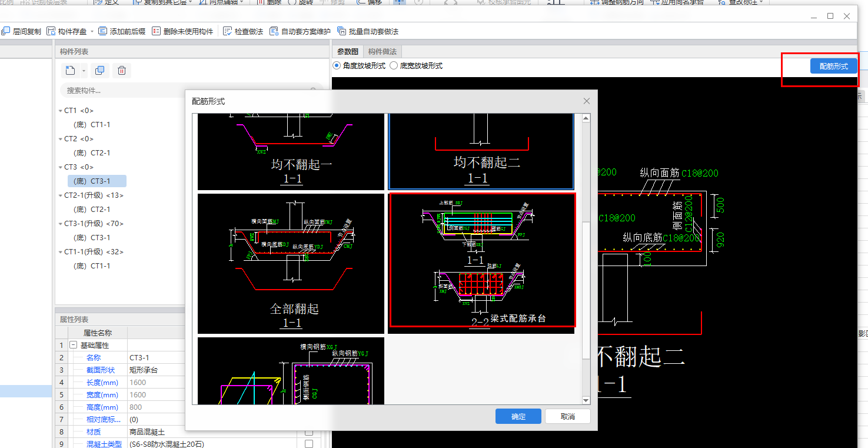Viewport: 868px width, 448px height.
Task: Select (底) CT1-1 under CT1-1(升级)
Action: [92, 266]
